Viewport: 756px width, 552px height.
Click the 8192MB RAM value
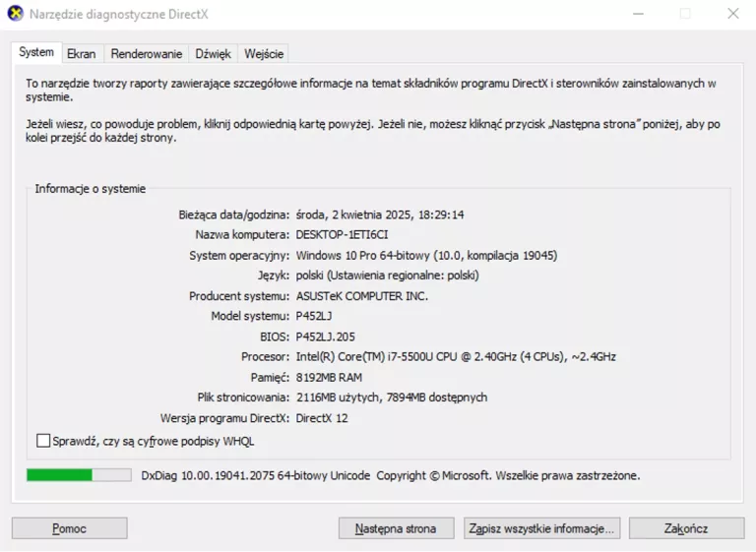click(x=330, y=378)
